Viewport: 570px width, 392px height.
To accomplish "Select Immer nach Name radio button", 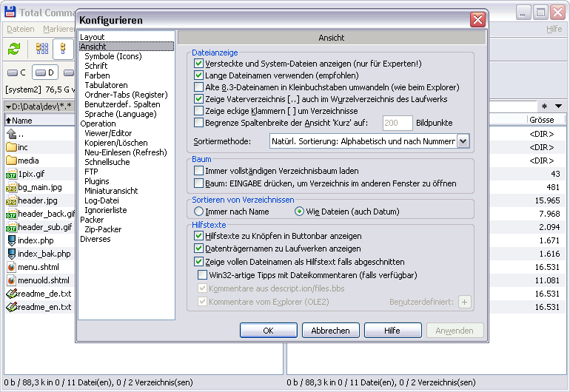I will click(198, 211).
